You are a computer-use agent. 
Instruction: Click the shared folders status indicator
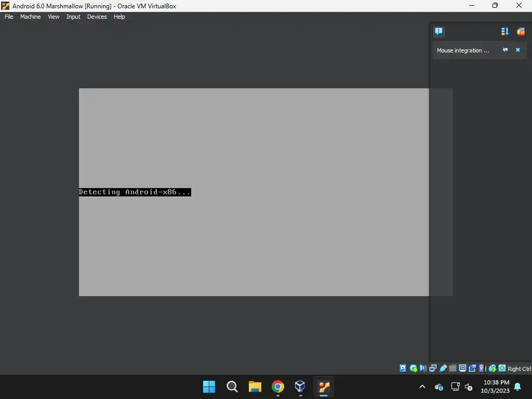453,368
